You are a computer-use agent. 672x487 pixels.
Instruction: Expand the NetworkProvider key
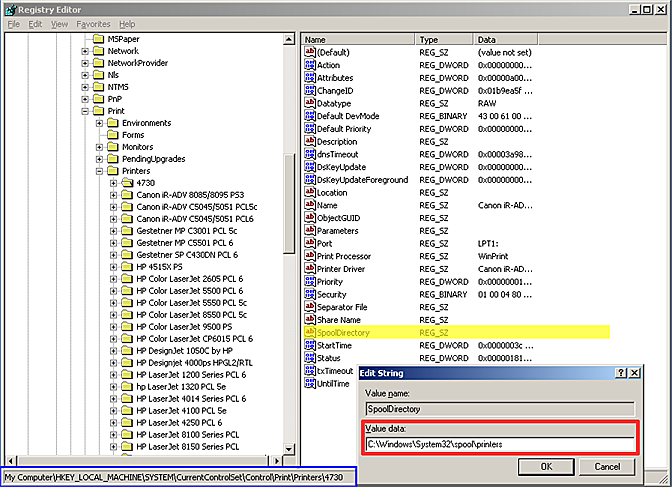(x=85, y=63)
